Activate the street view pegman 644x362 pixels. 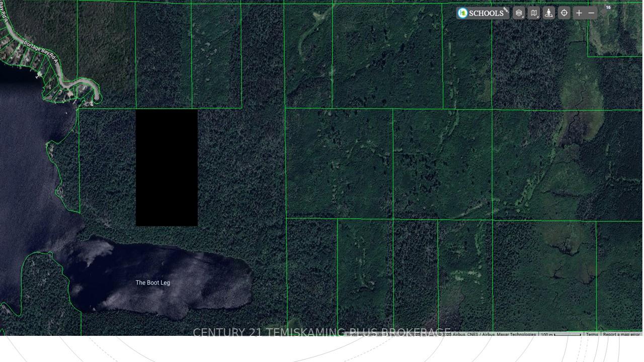coord(549,13)
